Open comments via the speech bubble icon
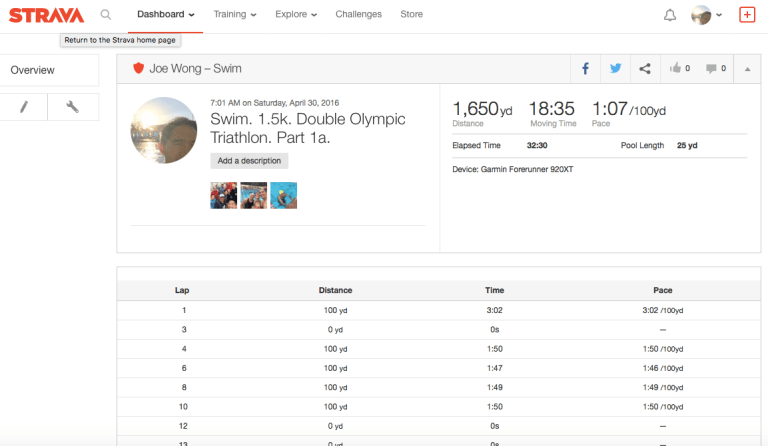768x446 pixels. [716, 69]
